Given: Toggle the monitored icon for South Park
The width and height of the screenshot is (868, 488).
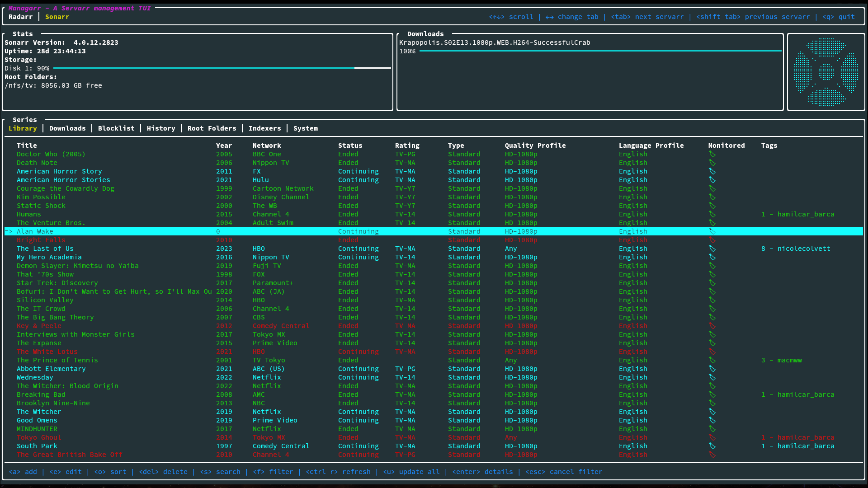Looking at the screenshot, I should click(x=712, y=446).
